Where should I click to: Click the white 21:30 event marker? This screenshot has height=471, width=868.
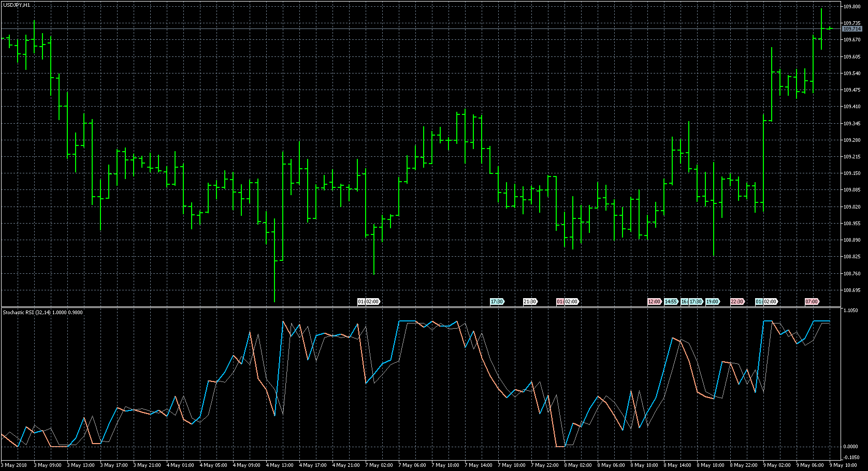coord(530,301)
